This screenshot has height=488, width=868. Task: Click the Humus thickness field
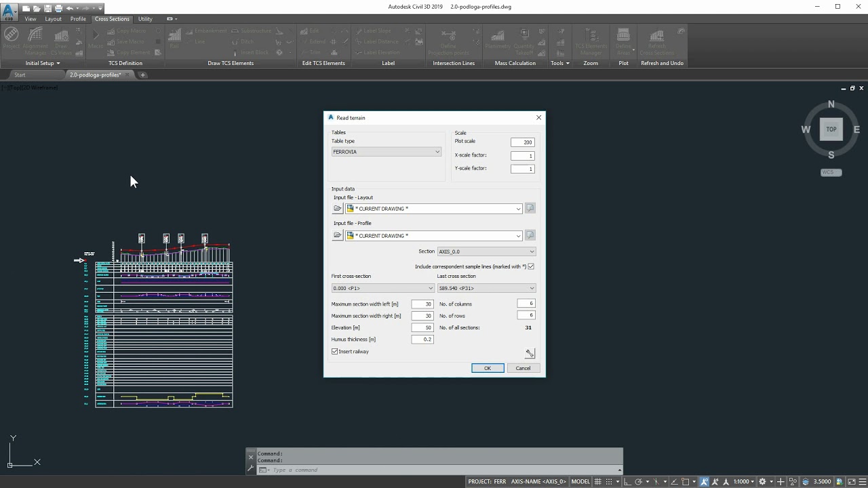coord(422,339)
